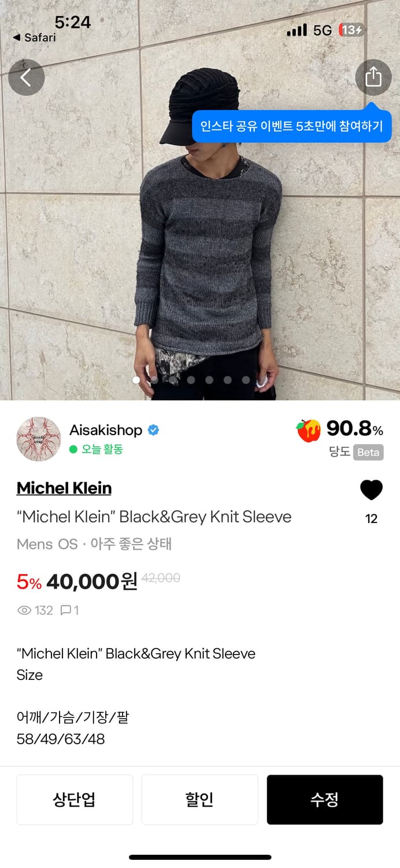This screenshot has width=400, height=868.
Task: Tap the apple sweetness score icon
Action: pos(308,431)
